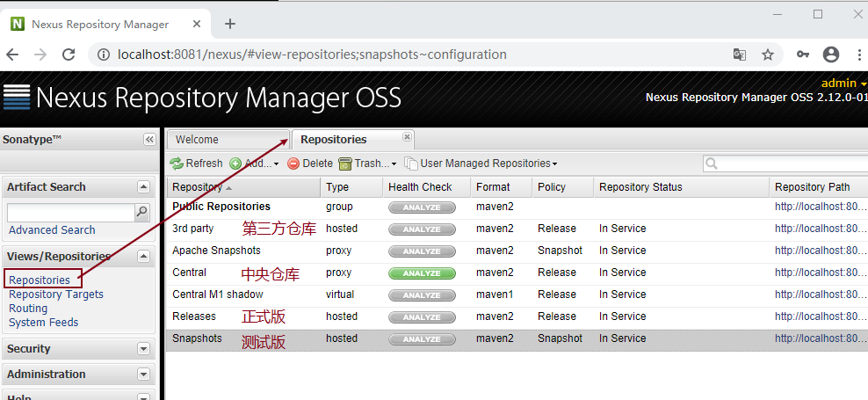Click the Artifact Search text field
Viewport: 868px width, 400px height.
[71, 212]
